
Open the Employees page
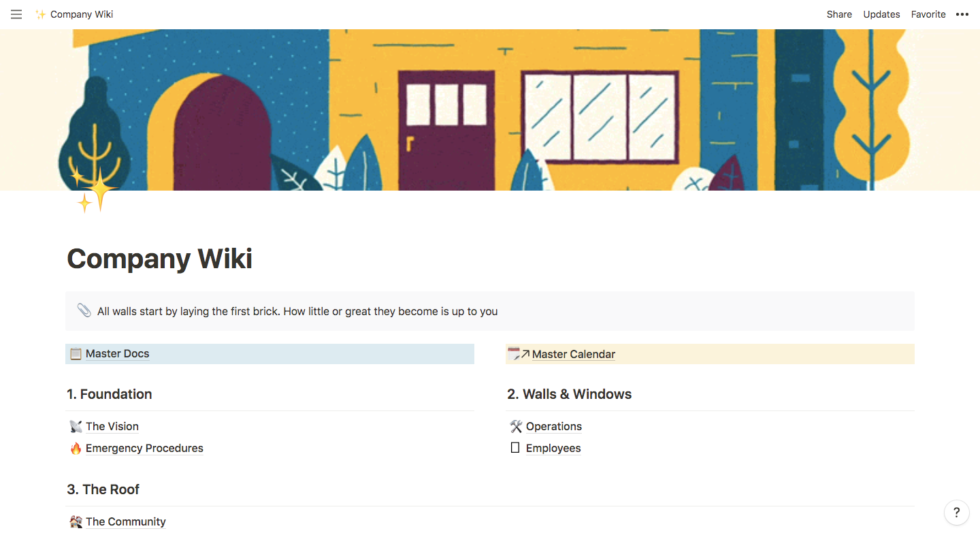553,448
